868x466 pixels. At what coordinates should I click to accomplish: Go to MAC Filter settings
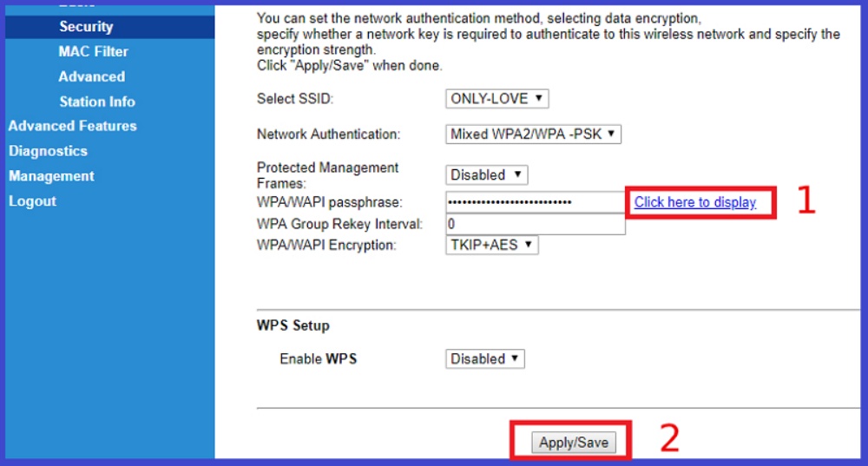[93, 52]
